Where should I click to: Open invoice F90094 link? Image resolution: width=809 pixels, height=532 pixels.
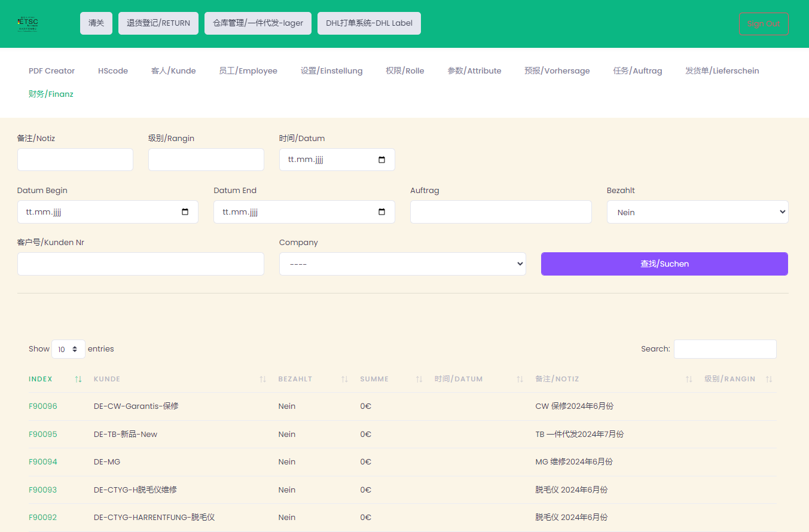point(43,461)
